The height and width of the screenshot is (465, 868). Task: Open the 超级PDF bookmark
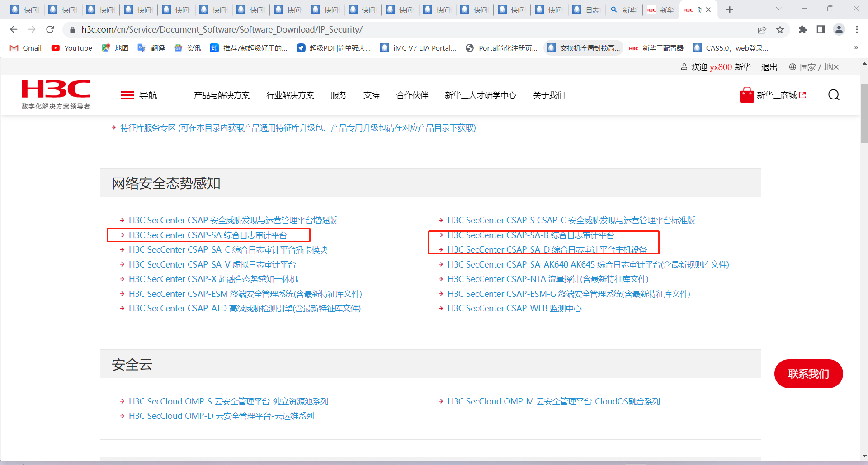point(334,48)
